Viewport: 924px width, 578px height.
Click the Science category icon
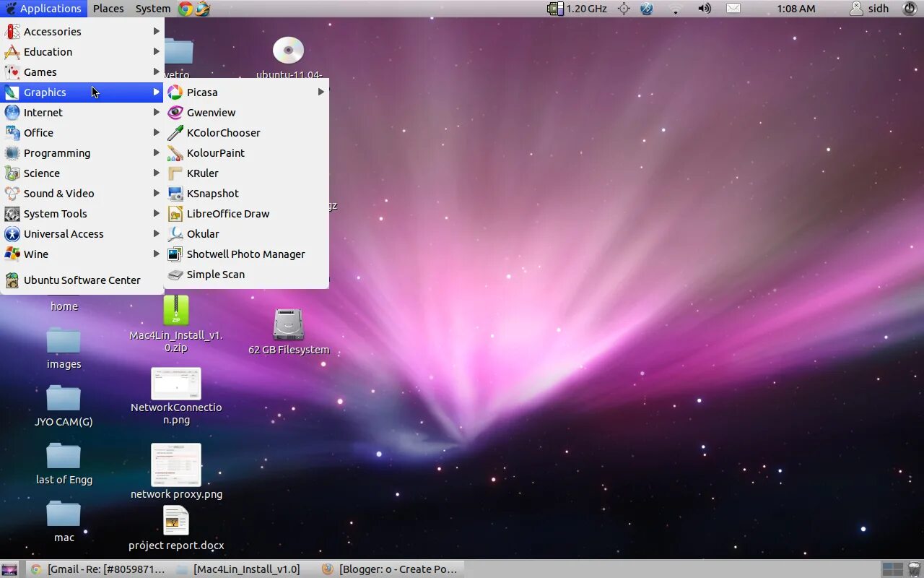pos(12,173)
